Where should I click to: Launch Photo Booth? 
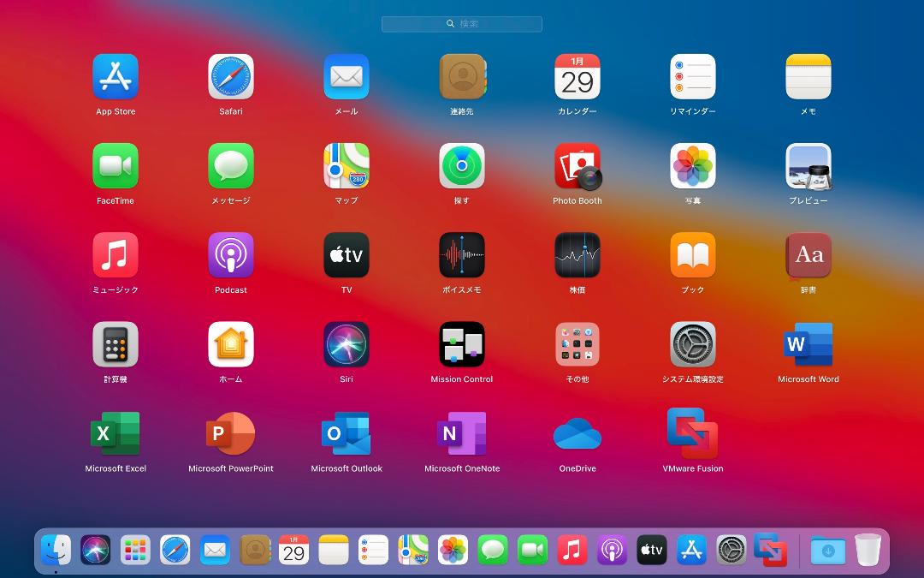click(x=577, y=166)
